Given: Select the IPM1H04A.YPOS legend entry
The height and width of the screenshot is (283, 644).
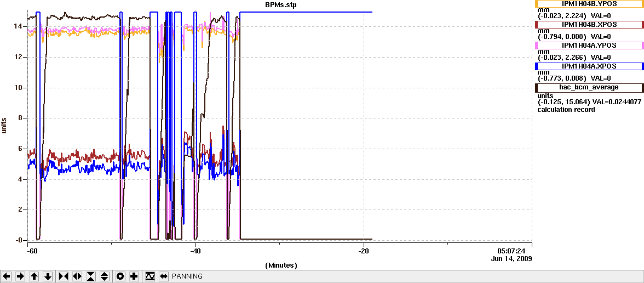Looking at the screenshot, I should click(589, 45).
